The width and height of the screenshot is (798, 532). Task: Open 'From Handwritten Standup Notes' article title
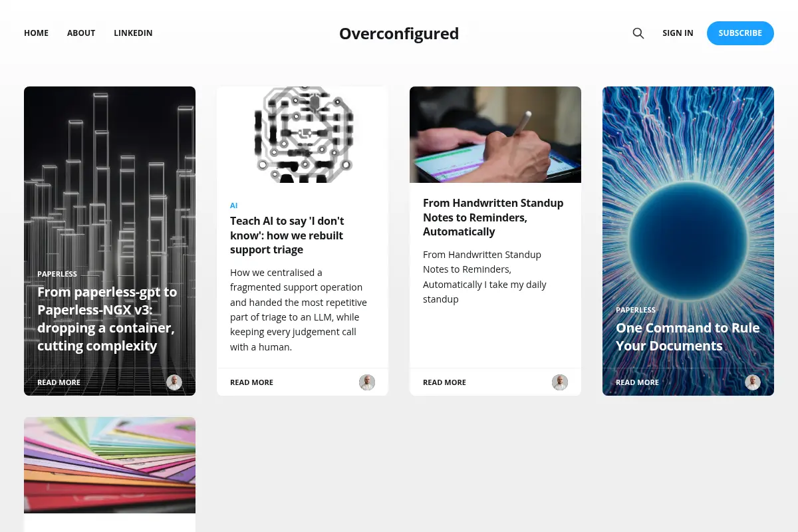(x=493, y=217)
